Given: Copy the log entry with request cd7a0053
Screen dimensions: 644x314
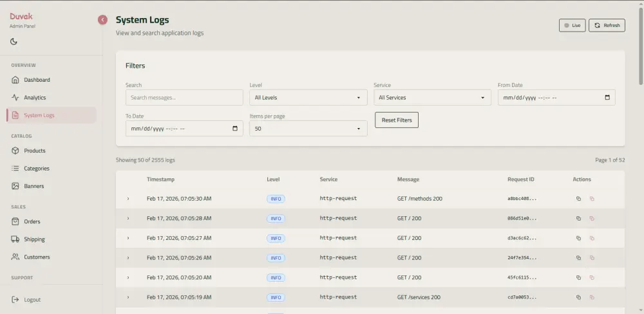Looking at the screenshot, I should pos(578,297).
